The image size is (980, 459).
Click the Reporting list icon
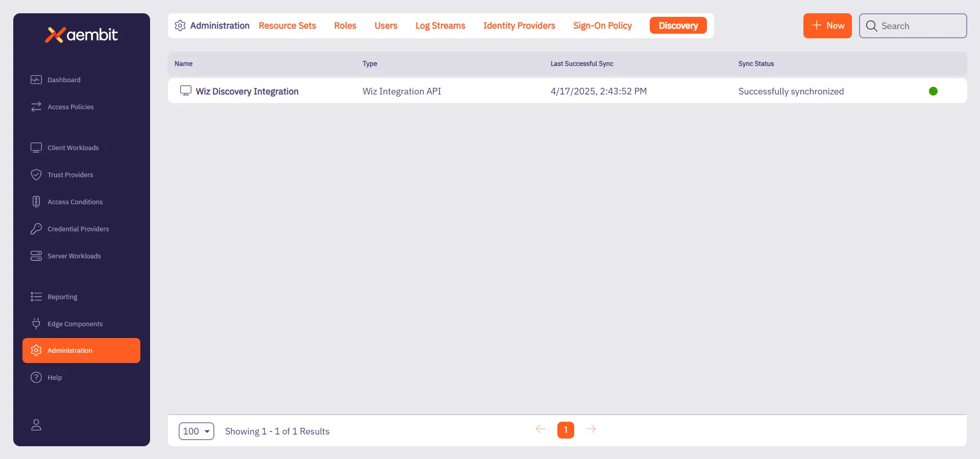(x=36, y=297)
